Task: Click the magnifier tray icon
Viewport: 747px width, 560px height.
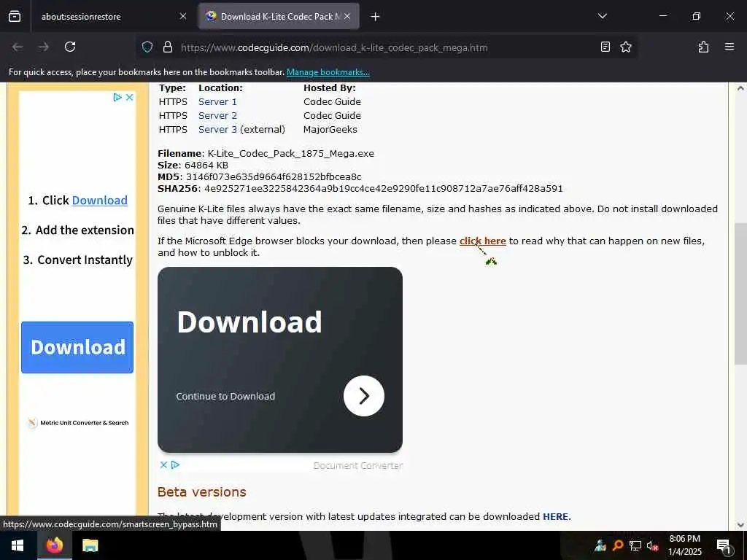Action: pos(617,545)
